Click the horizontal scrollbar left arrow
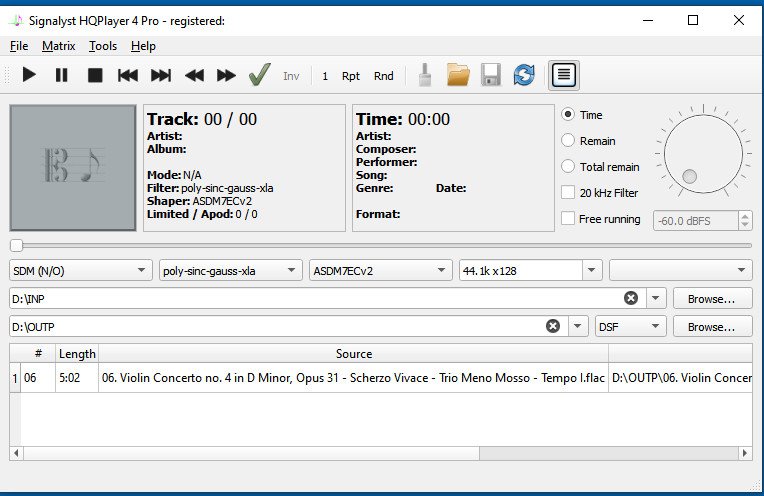Image resolution: width=764 pixels, height=496 pixels. [17, 453]
